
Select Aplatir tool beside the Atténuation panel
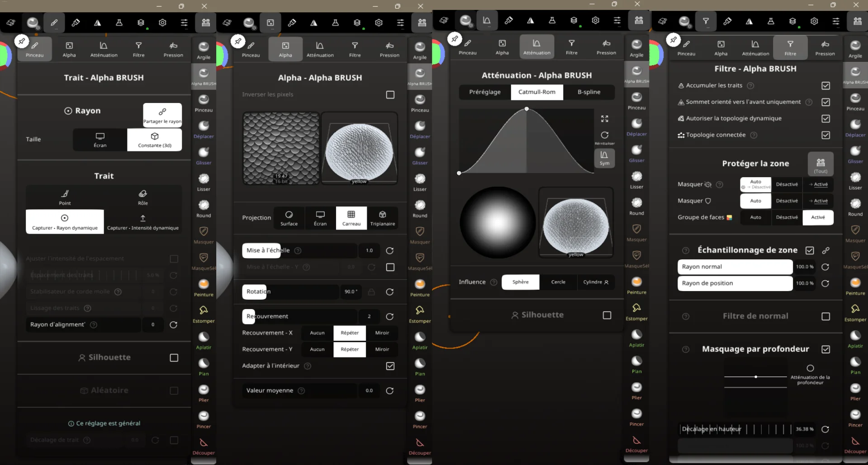pos(636,338)
